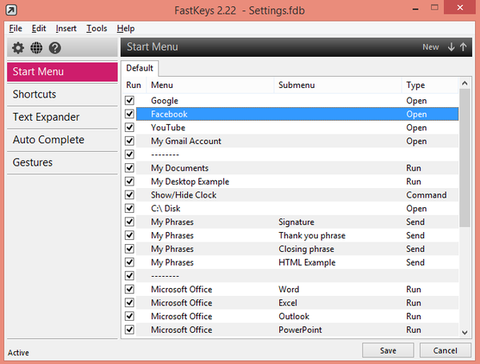Toggle the Microsoft Office Word checkbox
Image resolution: width=480 pixels, height=364 pixels.
[x=129, y=289]
